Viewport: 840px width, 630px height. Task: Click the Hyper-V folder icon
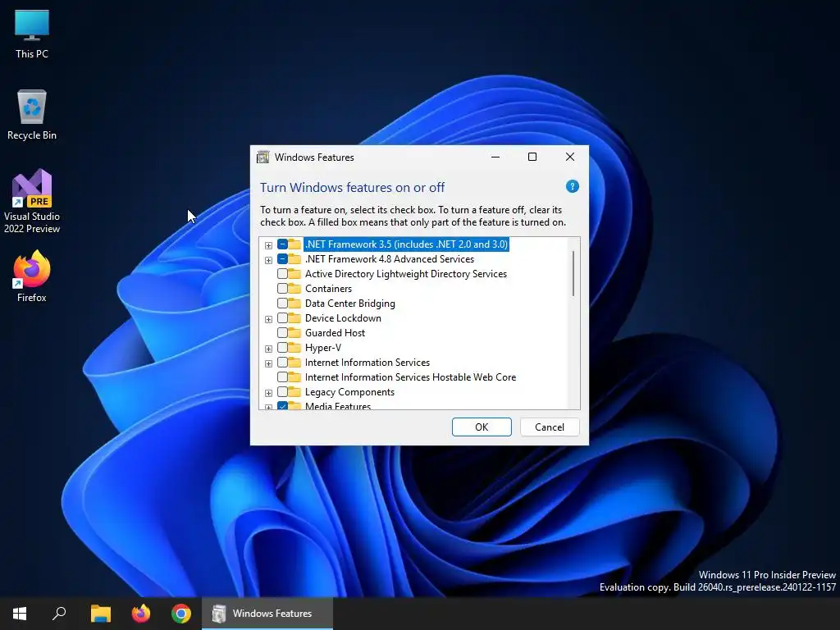click(x=294, y=348)
